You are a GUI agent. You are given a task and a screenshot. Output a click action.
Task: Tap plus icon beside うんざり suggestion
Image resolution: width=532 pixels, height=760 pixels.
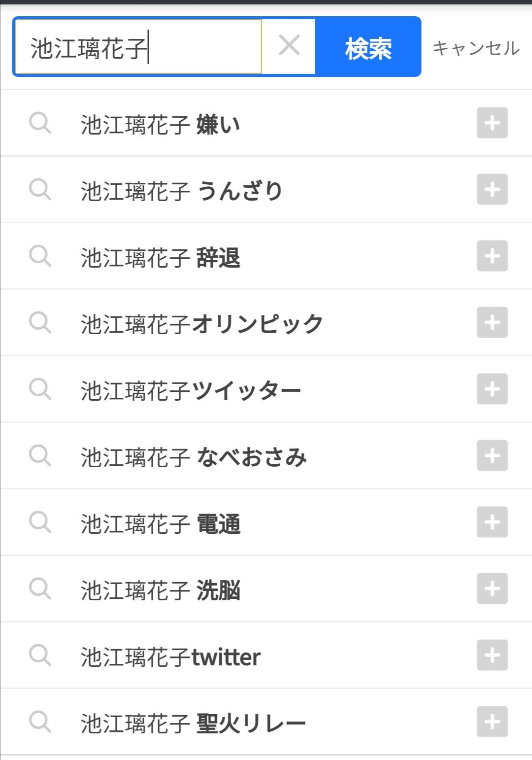(x=492, y=189)
